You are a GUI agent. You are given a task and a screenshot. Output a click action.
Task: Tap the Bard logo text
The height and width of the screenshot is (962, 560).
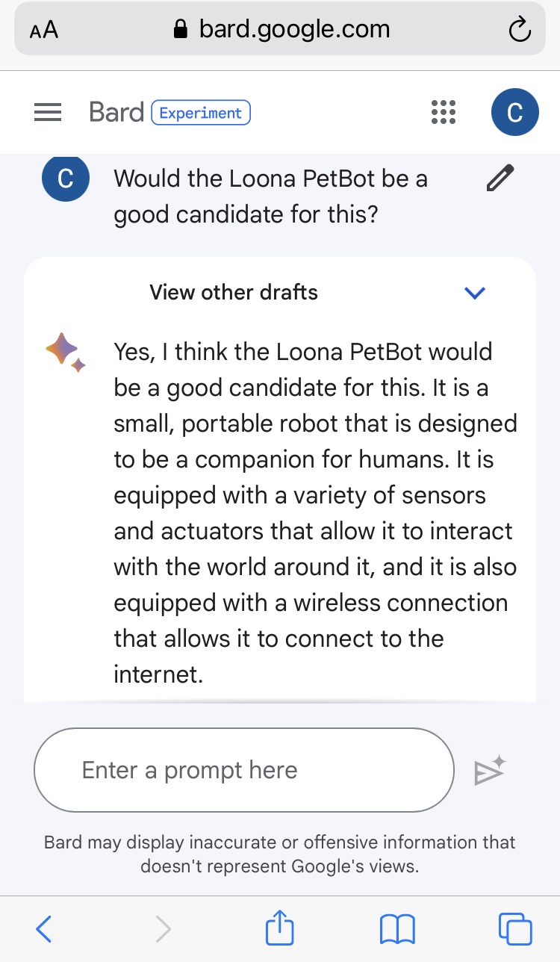[x=116, y=113]
